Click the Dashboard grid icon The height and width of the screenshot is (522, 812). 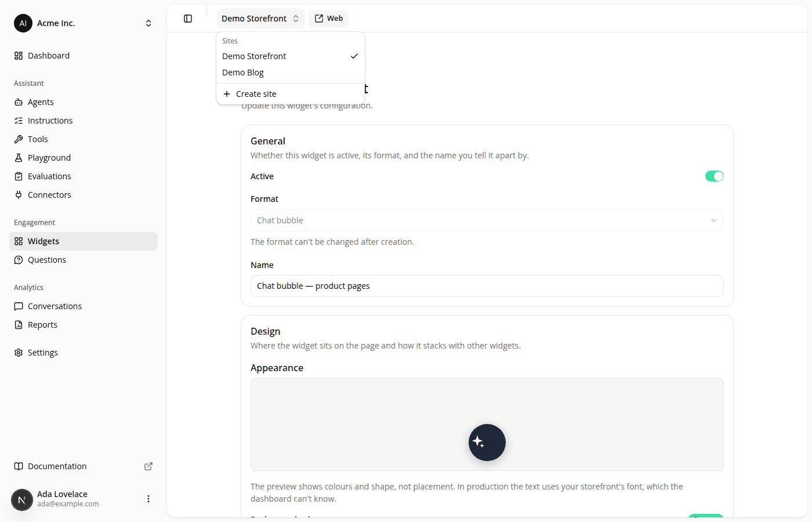coord(19,56)
